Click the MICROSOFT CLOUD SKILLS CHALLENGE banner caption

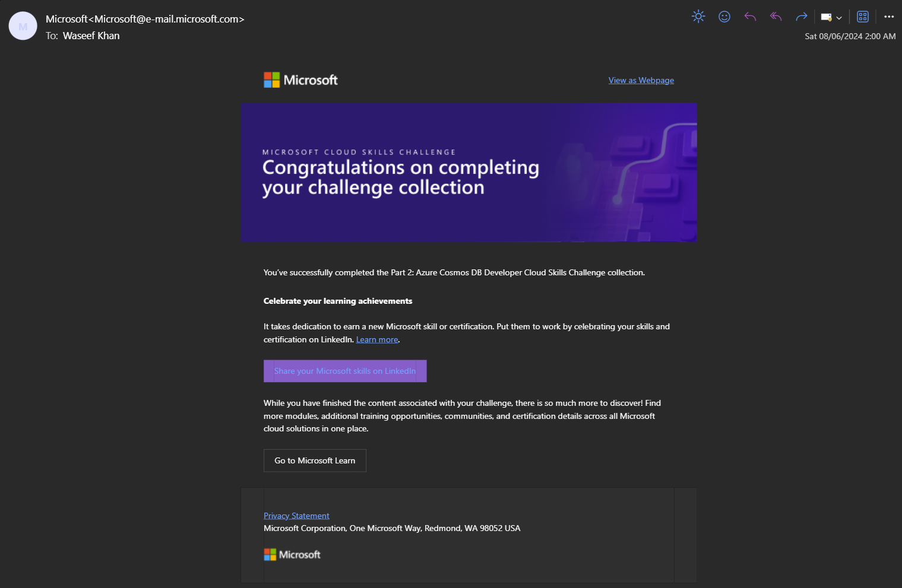tap(359, 152)
